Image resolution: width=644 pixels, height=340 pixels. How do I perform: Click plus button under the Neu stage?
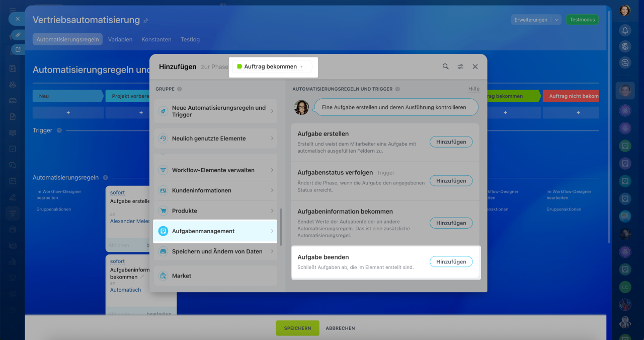click(68, 113)
